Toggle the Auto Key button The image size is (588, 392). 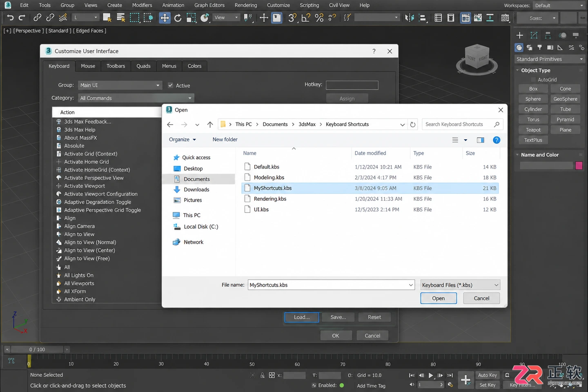click(488, 375)
